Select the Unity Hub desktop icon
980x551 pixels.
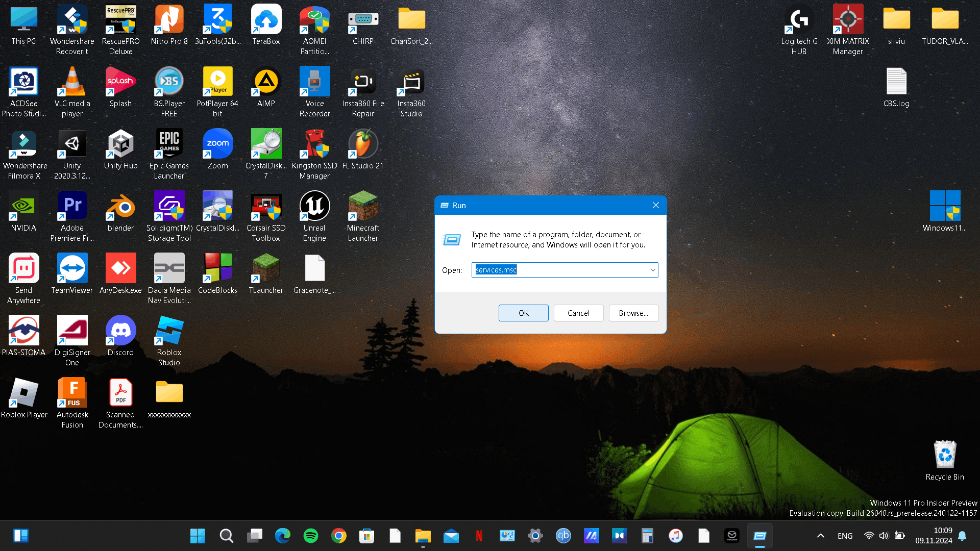click(120, 149)
